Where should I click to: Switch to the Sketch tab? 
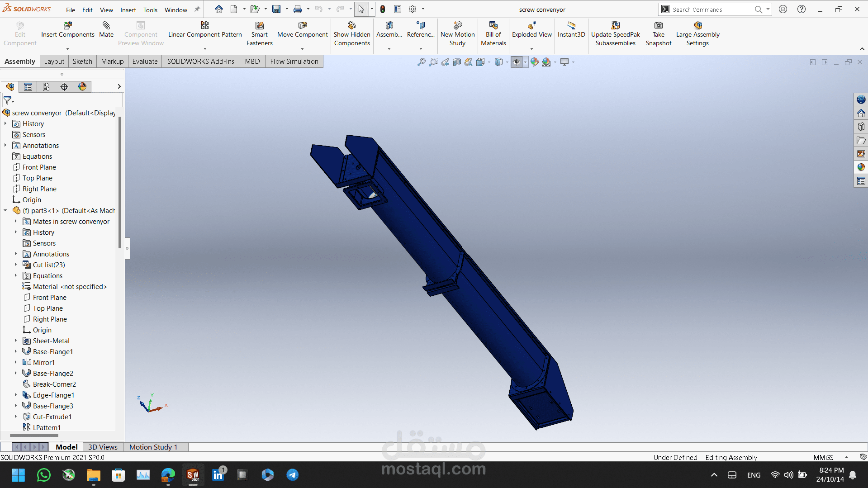click(x=82, y=62)
